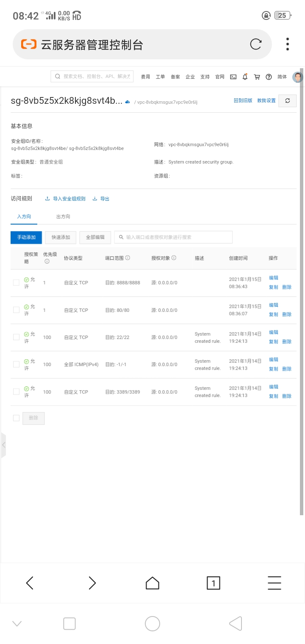
Task: Click 删除 link for port 80/80 rule
Action: click(287, 314)
